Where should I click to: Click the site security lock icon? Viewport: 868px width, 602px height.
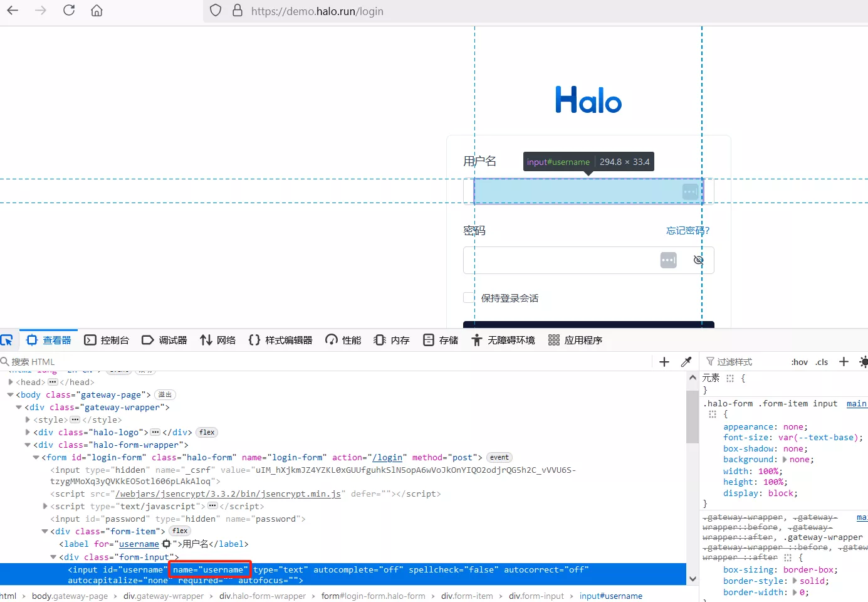pos(238,11)
